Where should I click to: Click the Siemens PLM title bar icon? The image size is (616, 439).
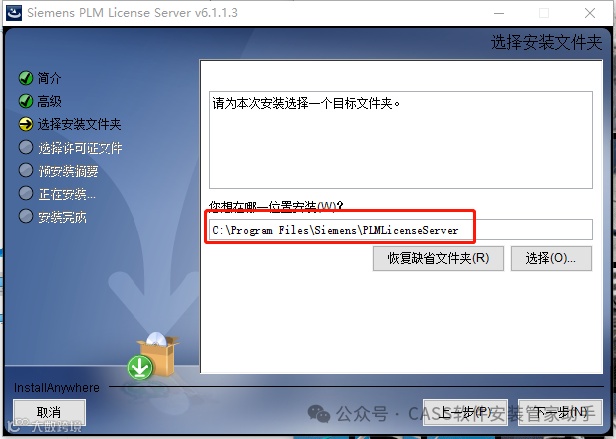click(14, 13)
